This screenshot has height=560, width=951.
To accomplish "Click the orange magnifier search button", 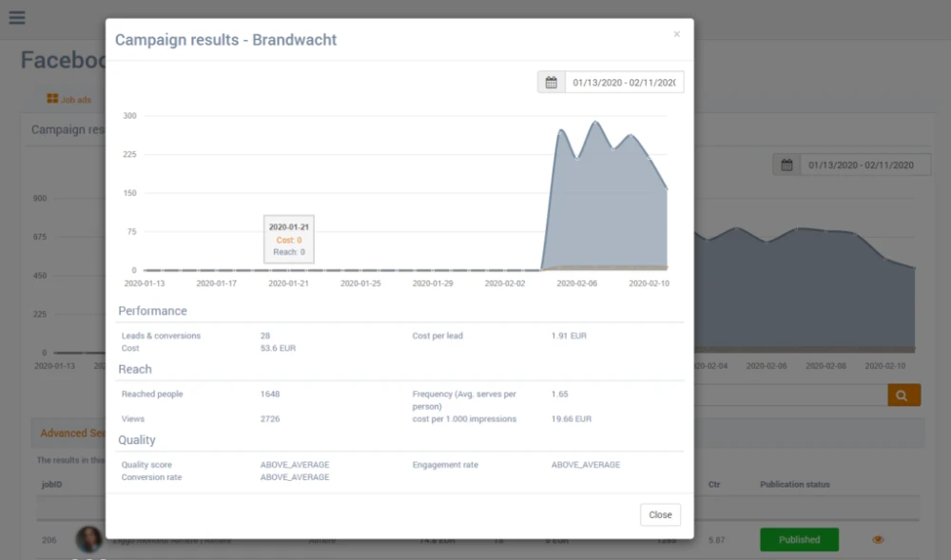I will click(x=903, y=395).
